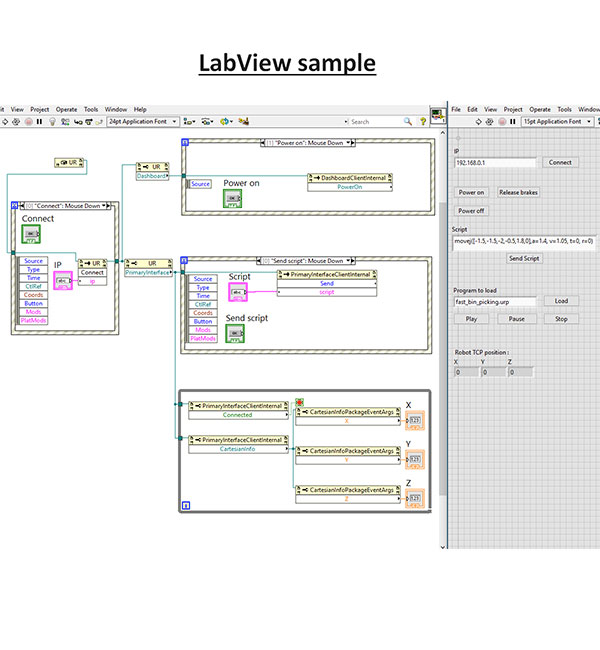The height and width of the screenshot is (650, 600).
Task: Open Help menu in block diagram
Action: point(140,109)
